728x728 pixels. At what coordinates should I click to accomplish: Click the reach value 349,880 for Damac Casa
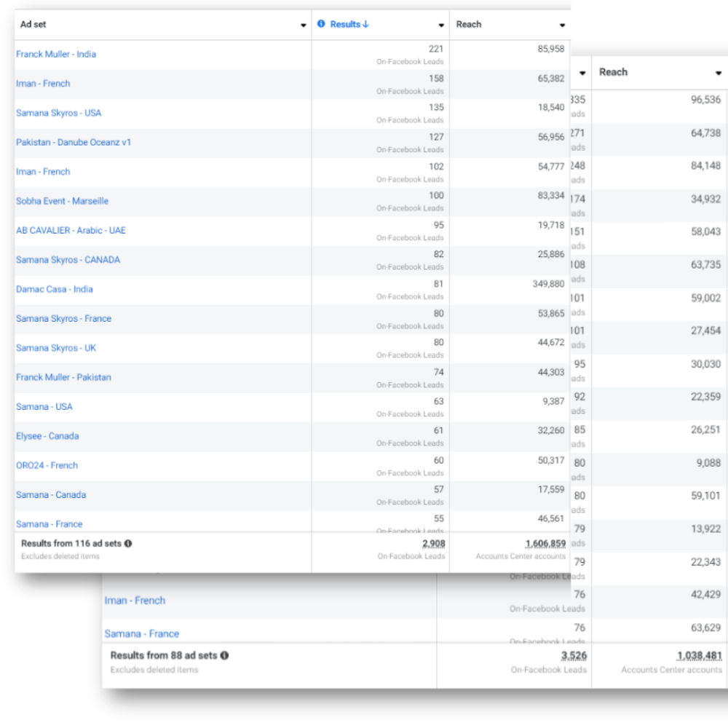point(548,284)
